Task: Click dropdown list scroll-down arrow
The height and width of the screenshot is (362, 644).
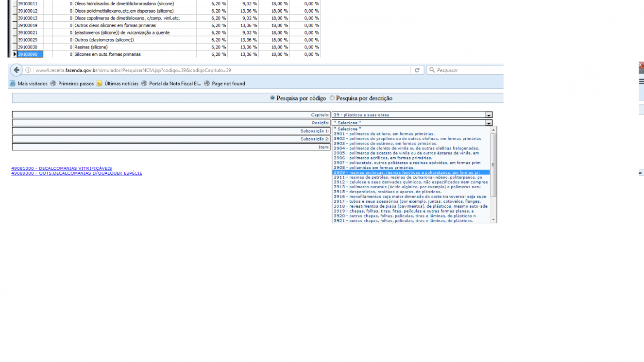Action: click(493, 220)
